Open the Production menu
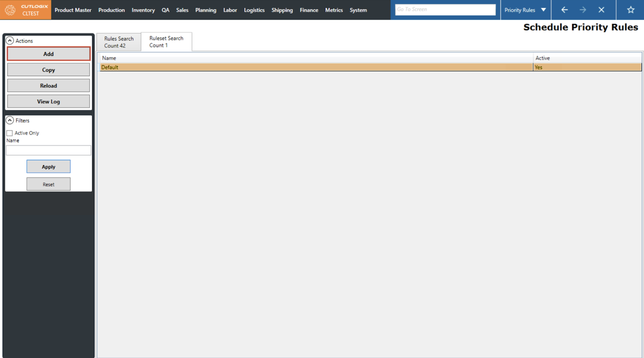 (x=111, y=10)
